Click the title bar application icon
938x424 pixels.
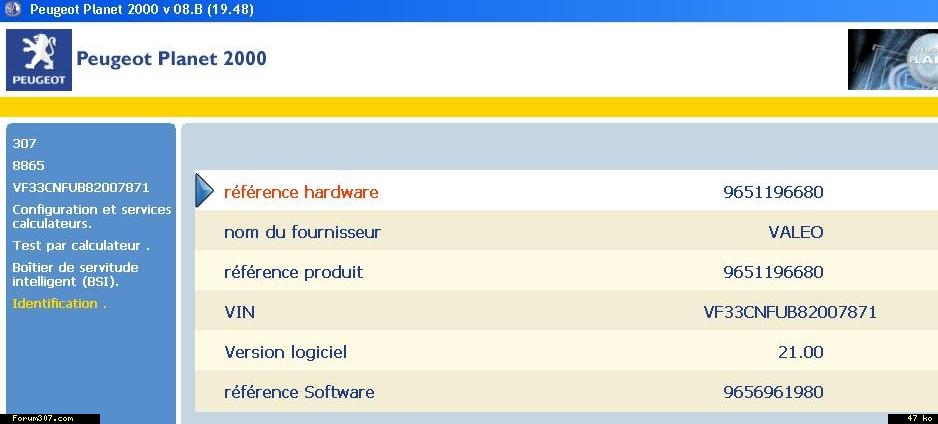coord(12,10)
